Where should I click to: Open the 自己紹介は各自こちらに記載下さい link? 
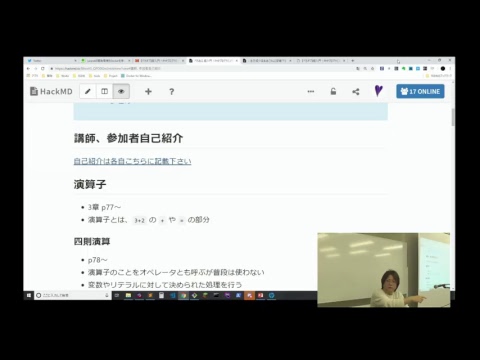pyautogui.click(x=132, y=161)
